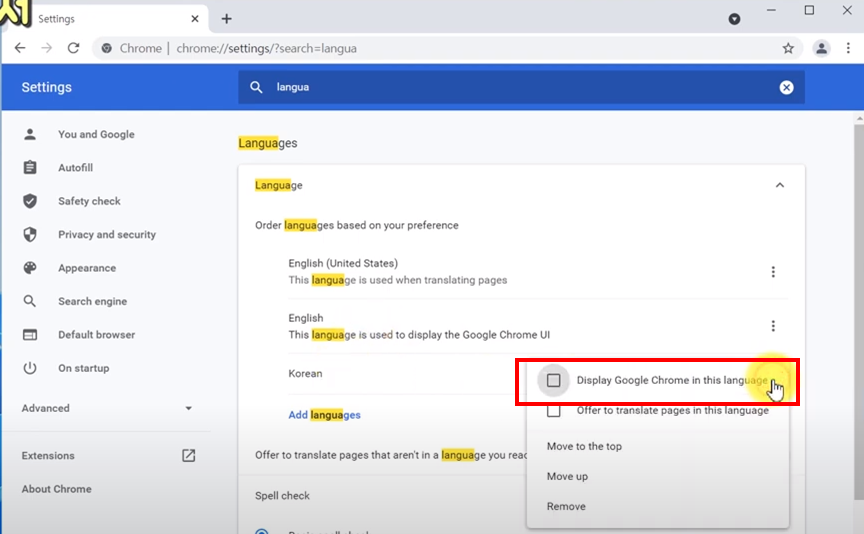864x534 pixels.
Task: Select Move to the top menu entry
Action: (584, 446)
